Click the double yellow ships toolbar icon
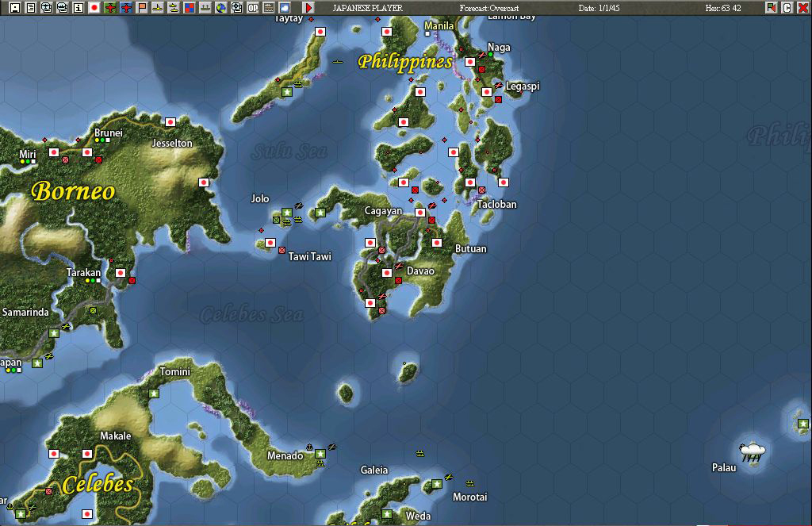 [x=174, y=8]
